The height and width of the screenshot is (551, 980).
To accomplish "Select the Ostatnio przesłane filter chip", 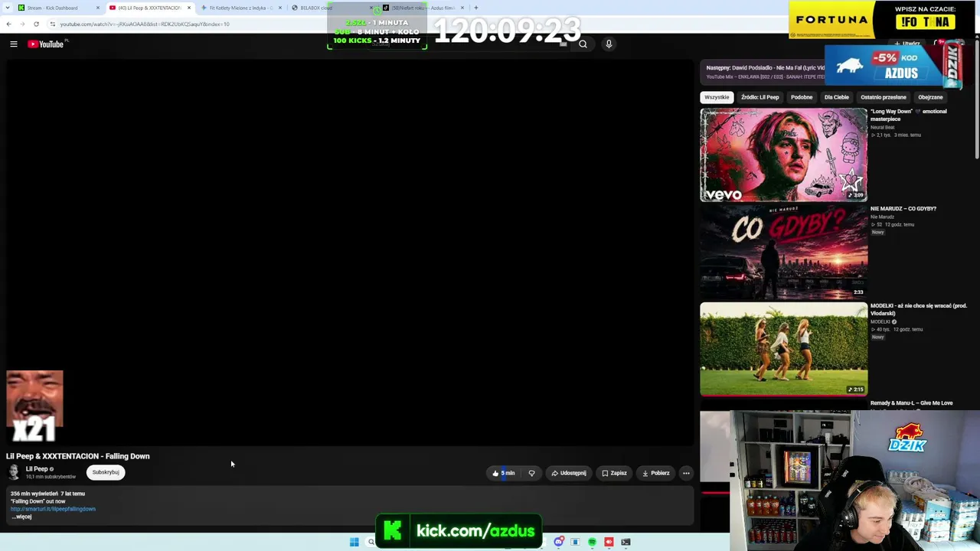I will [883, 97].
